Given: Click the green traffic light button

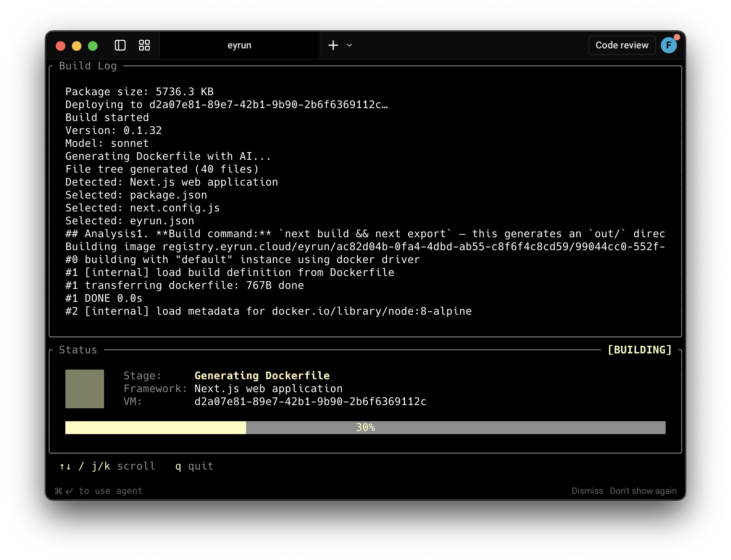Looking at the screenshot, I should click(x=93, y=46).
